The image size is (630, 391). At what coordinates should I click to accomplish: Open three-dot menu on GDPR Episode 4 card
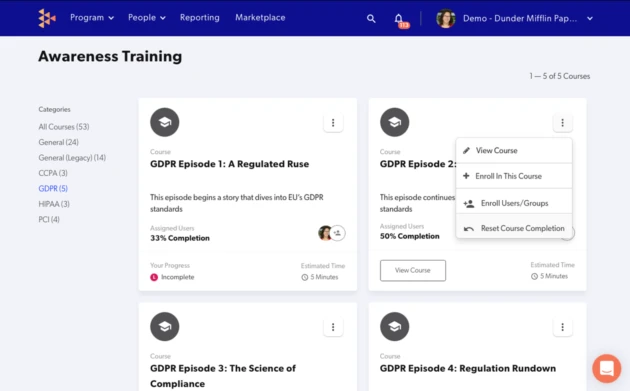pyautogui.click(x=562, y=327)
